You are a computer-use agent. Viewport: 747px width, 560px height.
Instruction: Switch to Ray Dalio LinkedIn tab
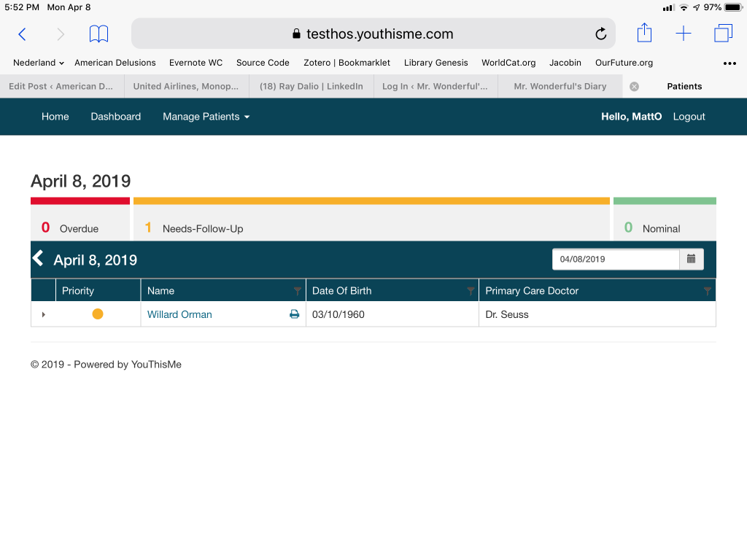(311, 87)
